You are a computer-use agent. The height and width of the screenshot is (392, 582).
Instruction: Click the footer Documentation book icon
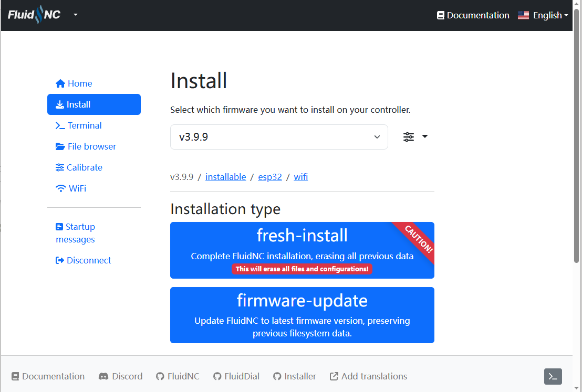point(15,376)
